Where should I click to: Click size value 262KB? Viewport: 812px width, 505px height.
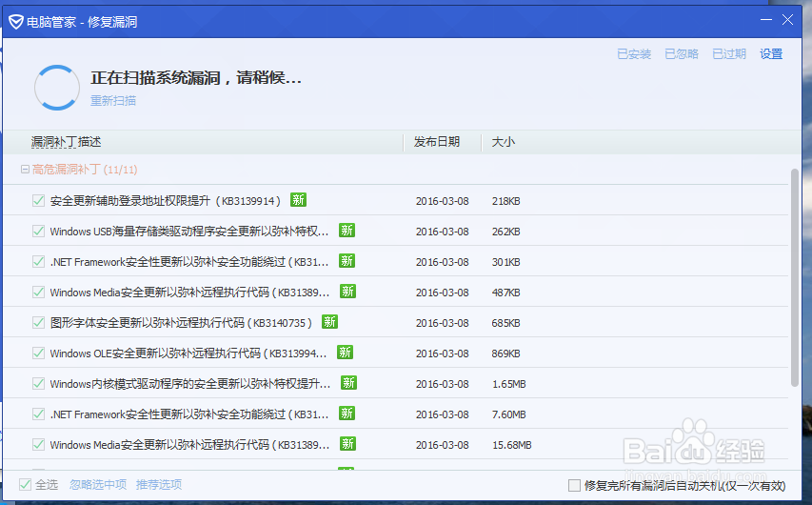pyautogui.click(x=505, y=232)
